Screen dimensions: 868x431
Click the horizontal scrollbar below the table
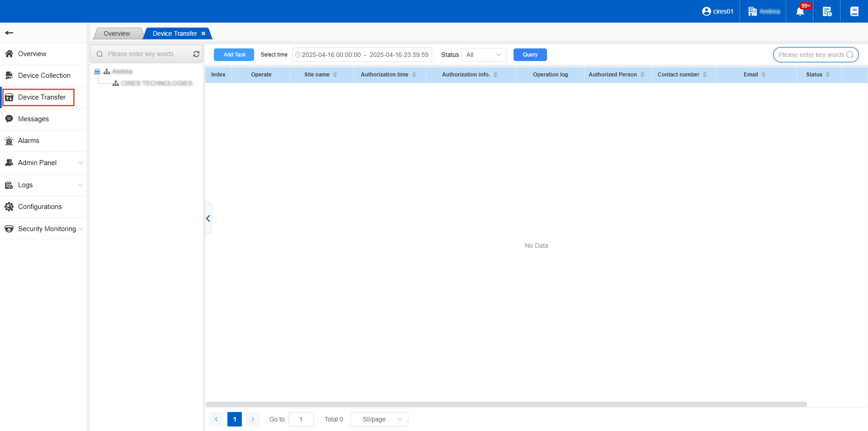click(506, 404)
